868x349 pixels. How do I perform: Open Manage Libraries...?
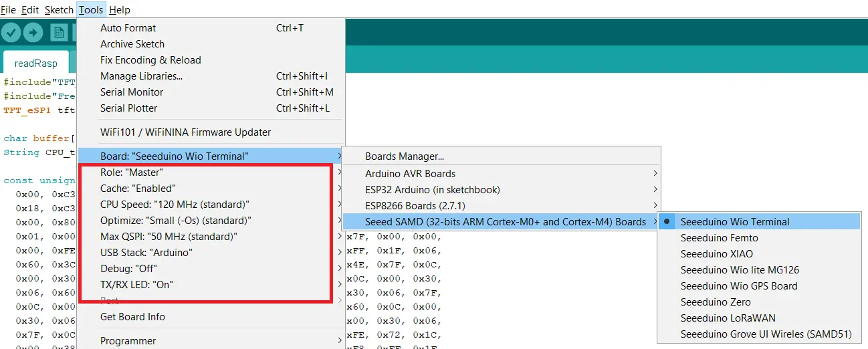211,76
